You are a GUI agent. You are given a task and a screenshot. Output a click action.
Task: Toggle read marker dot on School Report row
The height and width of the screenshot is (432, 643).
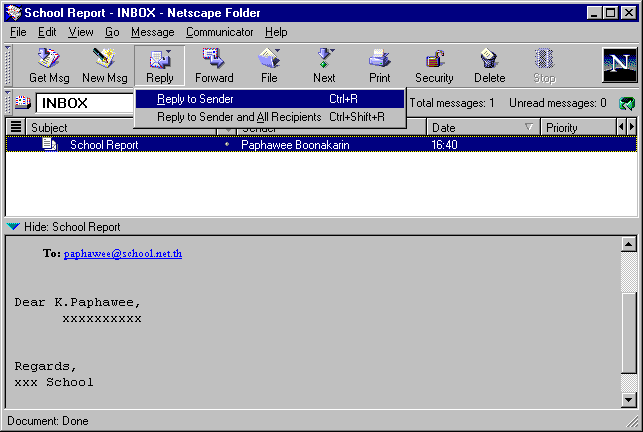(227, 144)
